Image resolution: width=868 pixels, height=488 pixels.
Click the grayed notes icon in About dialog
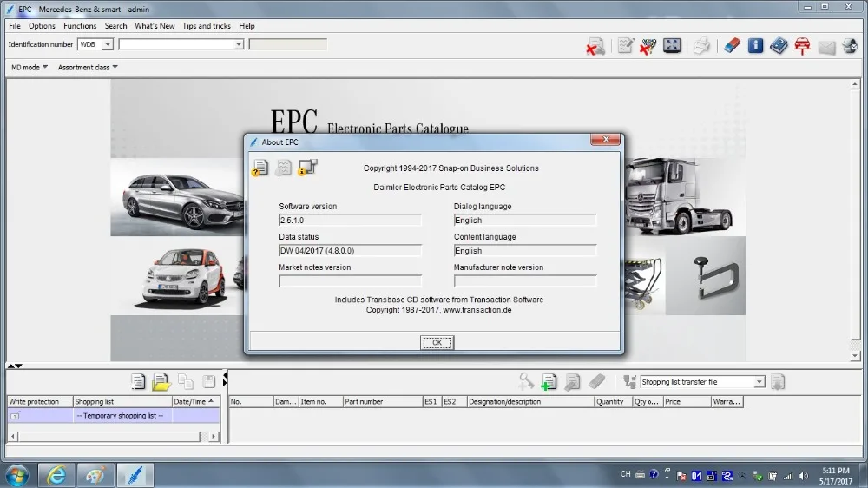click(x=284, y=168)
